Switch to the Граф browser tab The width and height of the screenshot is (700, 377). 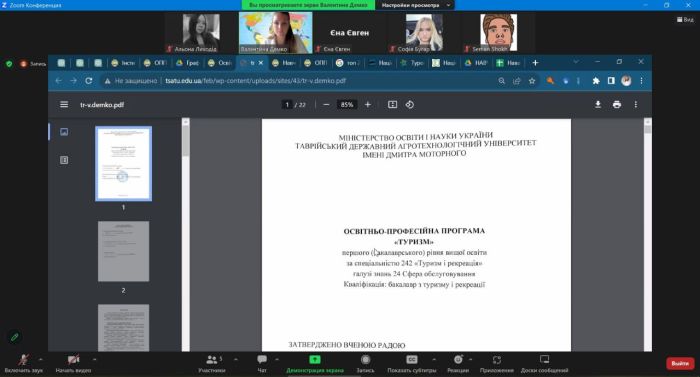[x=188, y=63]
